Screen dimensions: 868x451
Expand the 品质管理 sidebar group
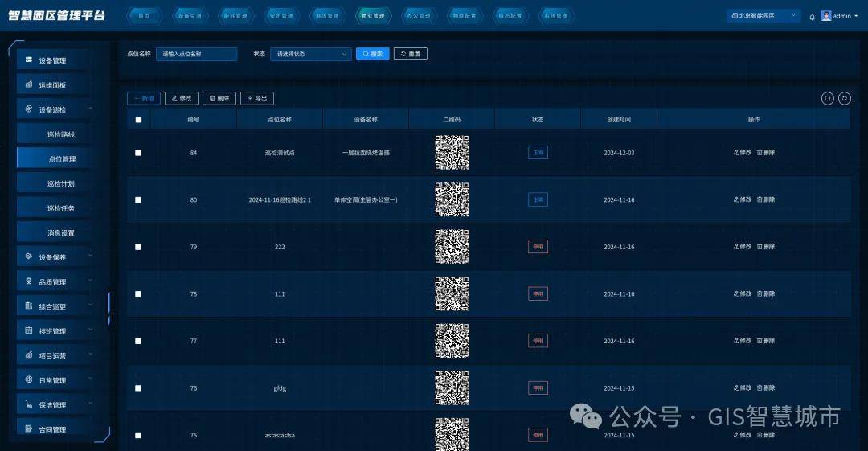91,281
